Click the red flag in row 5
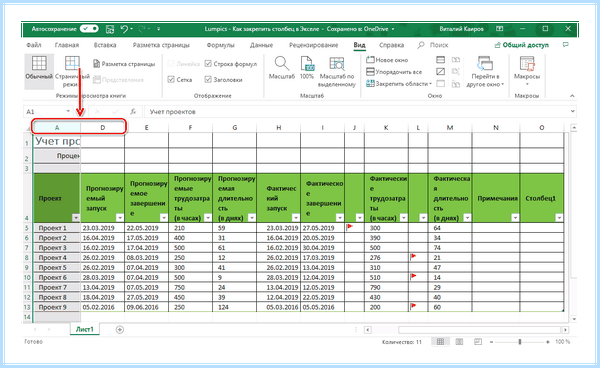Screen dimensions: 600x368 pos(349,227)
